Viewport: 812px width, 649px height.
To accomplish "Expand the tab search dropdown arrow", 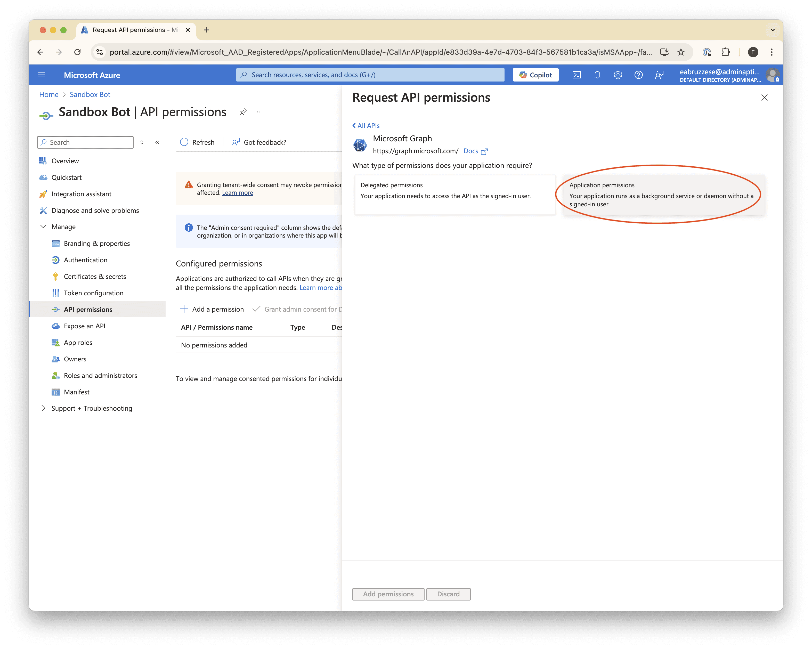I will [x=773, y=30].
